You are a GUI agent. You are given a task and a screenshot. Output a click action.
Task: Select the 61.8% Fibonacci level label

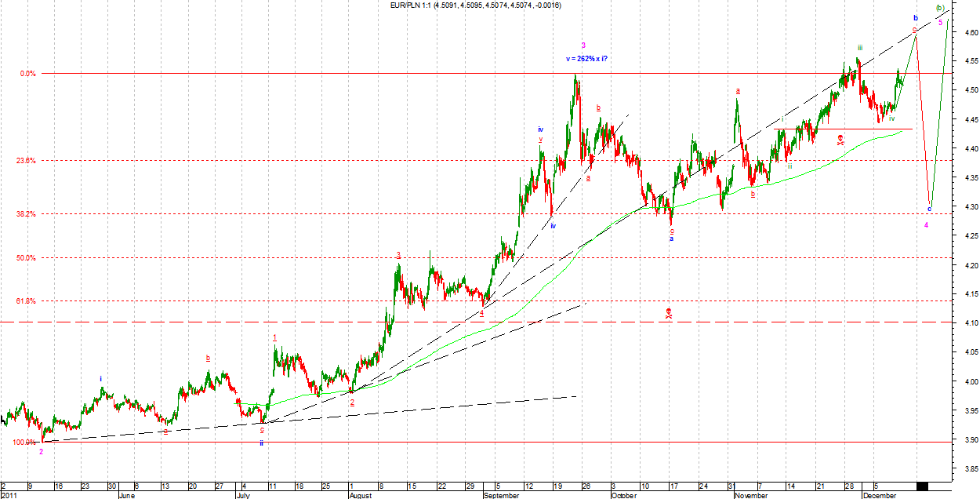coord(27,301)
